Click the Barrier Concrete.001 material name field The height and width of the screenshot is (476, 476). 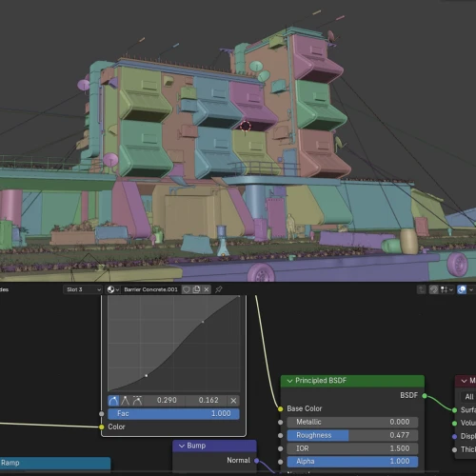pos(151,289)
